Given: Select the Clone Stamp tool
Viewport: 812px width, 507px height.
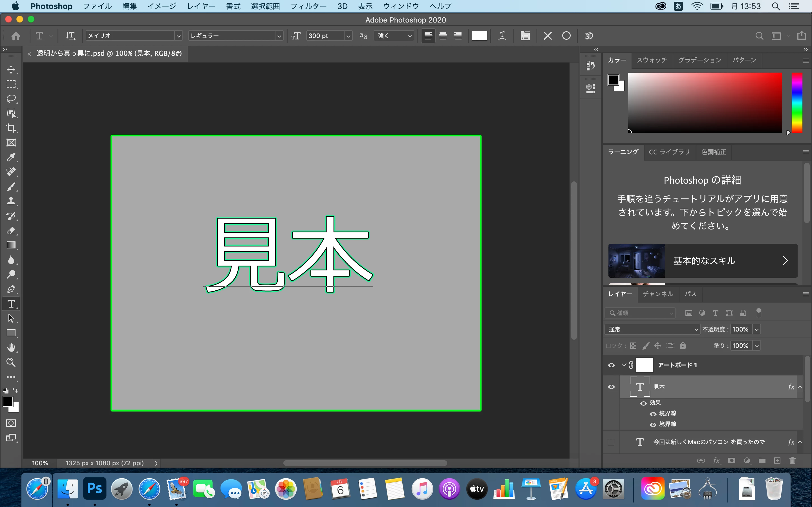Looking at the screenshot, I should (11, 201).
